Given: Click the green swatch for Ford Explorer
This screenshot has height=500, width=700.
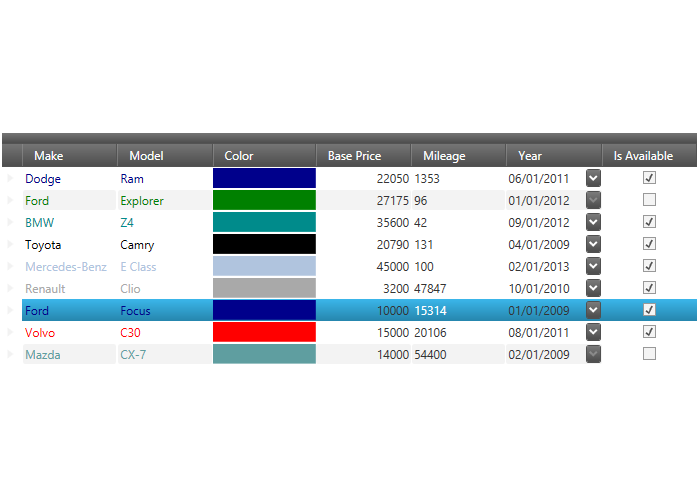Looking at the screenshot, I should pyautogui.click(x=264, y=200).
